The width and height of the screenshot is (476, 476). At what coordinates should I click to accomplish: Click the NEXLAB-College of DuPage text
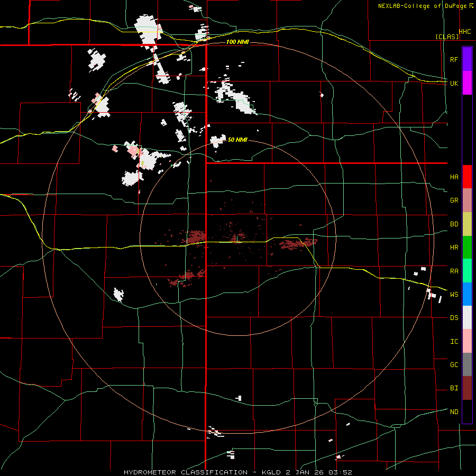tap(422, 6)
